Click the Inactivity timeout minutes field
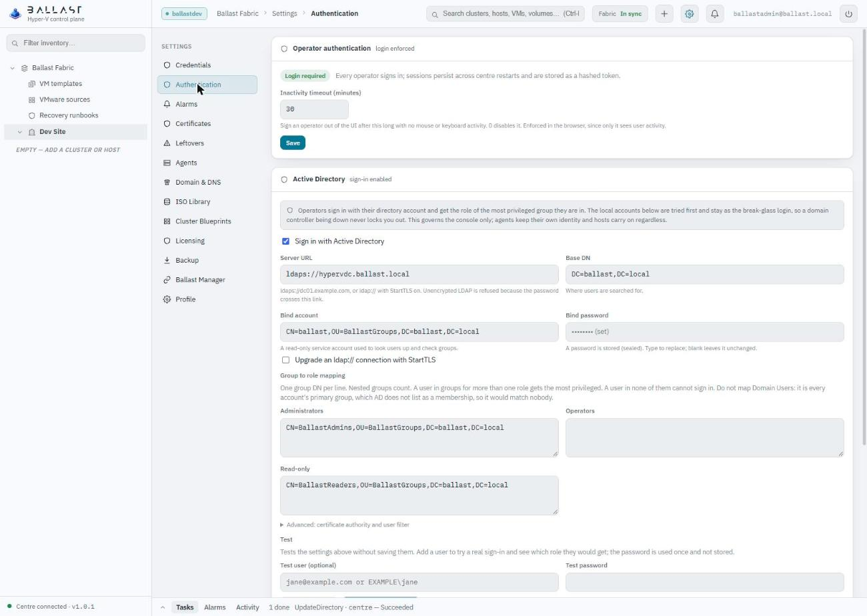The image size is (867, 616). [314, 109]
